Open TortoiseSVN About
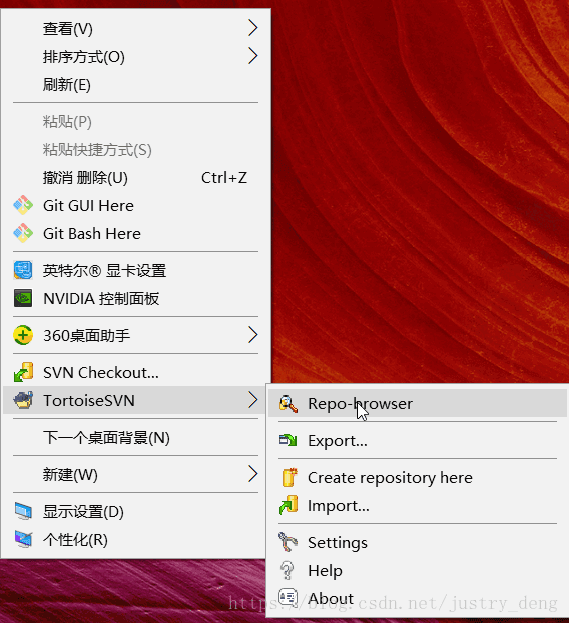The width and height of the screenshot is (569, 623). (x=417, y=598)
